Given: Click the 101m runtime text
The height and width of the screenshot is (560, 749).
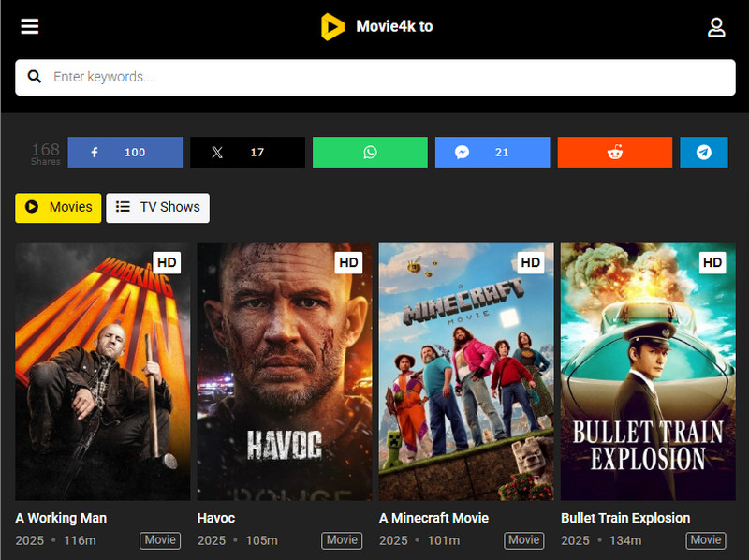Looking at the screenshot, I should click(x=444, y=541).
